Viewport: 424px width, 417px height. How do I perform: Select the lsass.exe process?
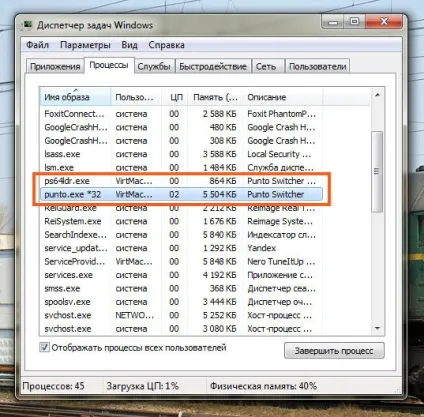[181, 154]
